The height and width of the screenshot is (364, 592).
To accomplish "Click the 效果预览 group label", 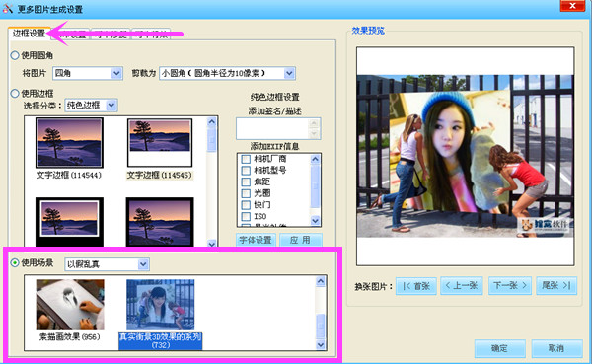I will tap(368, 31).
